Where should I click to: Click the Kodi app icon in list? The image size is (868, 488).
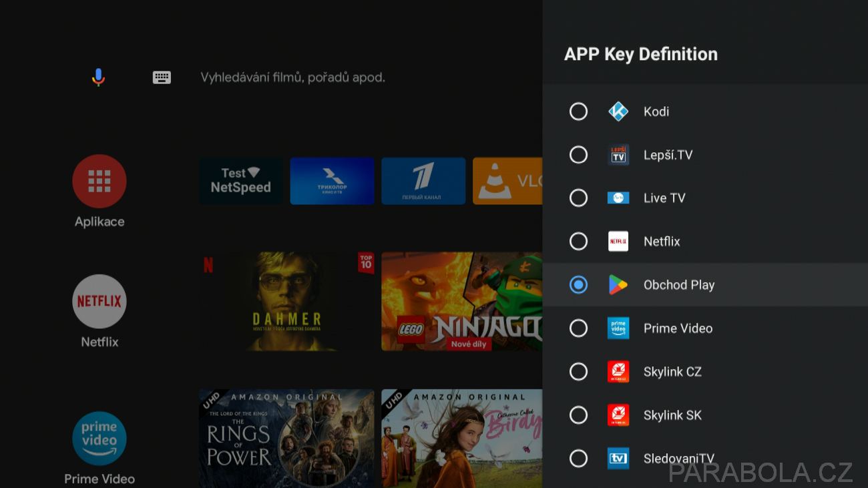point(618,111)
